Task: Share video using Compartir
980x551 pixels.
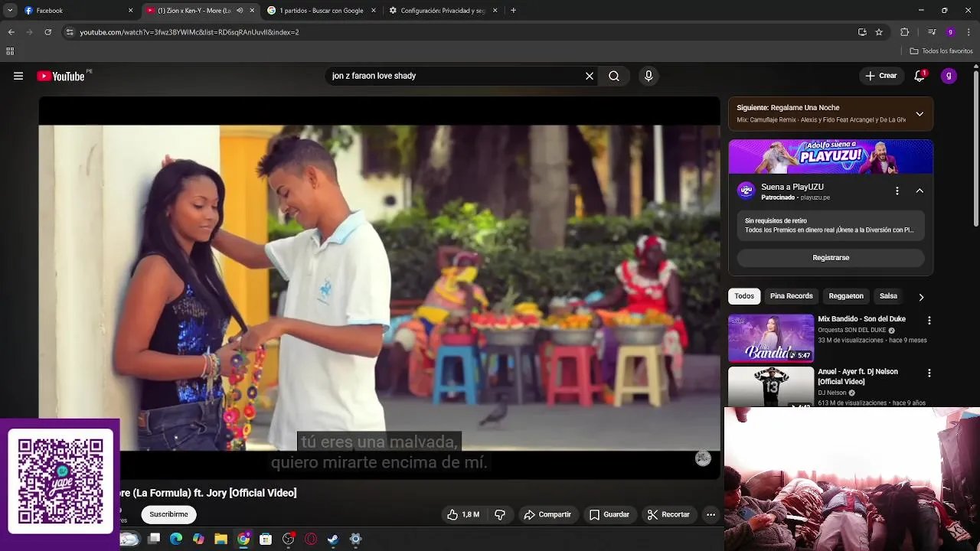Action: 547,514
